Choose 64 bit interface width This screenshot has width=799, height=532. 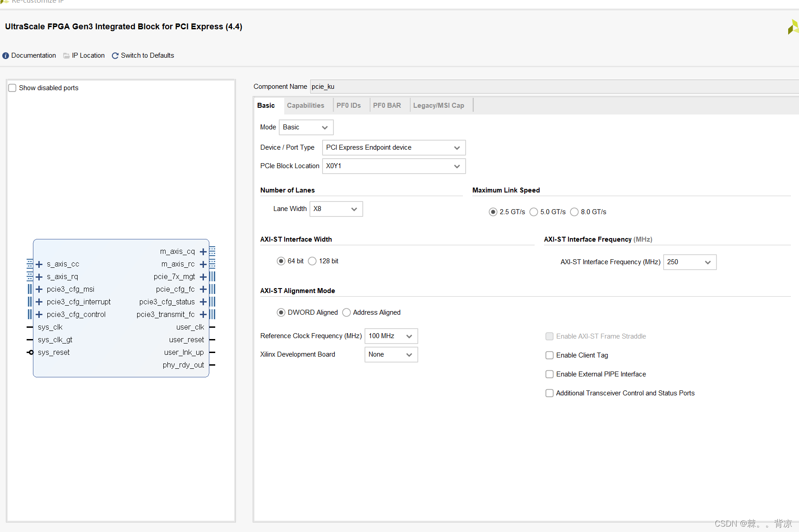pyautogui.click(x=281, y=261)
